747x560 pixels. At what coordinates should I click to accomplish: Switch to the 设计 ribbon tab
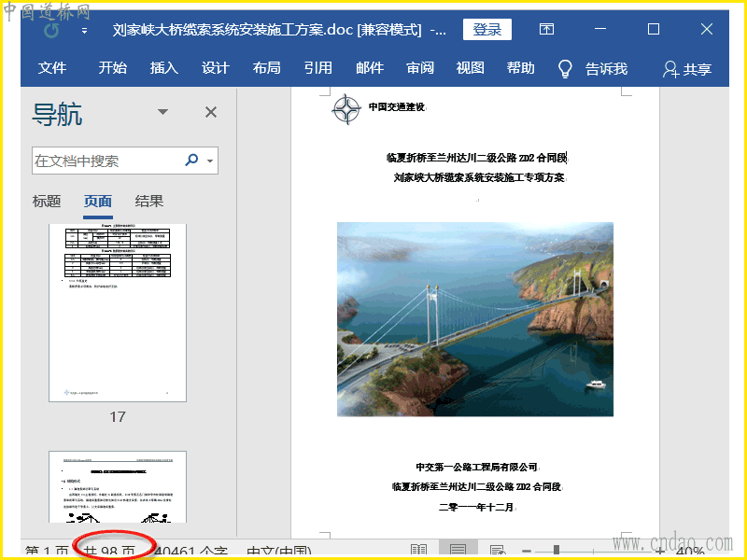click(216, 68)
